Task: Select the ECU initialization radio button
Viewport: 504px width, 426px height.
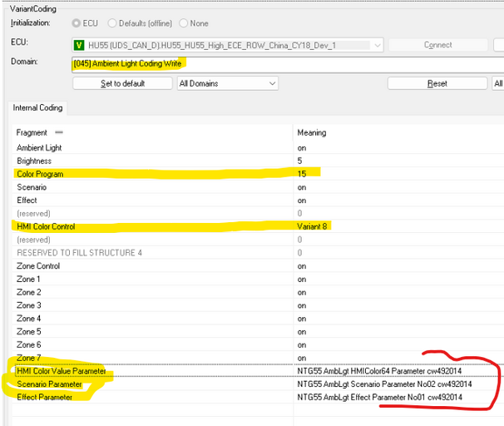Action: pos(77,23)
